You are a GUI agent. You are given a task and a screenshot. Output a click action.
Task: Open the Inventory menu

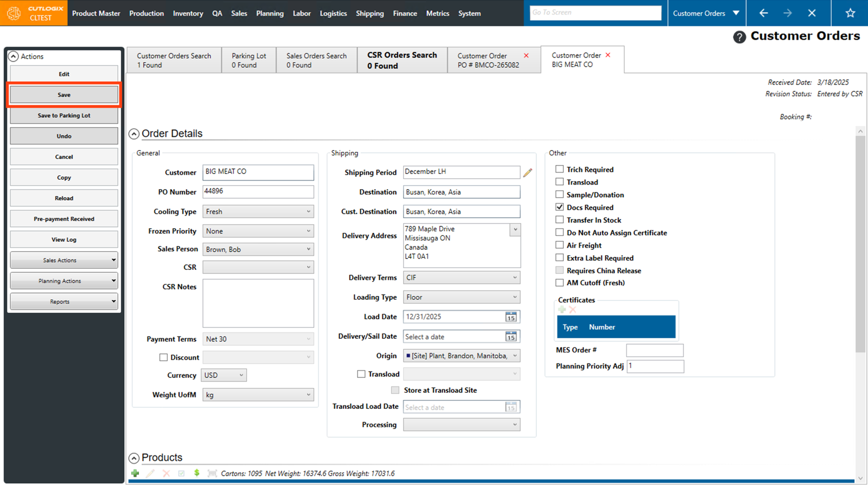pos(188,13)
